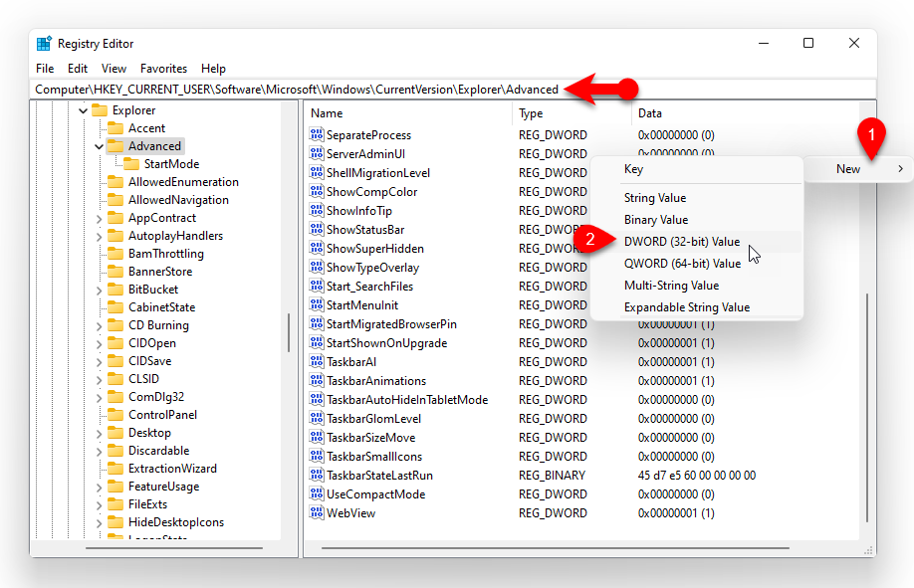Image resolution: width=914 pixels, height=588 pixels.
Task: Expand the AppContract key
Action: (x=100, y=219)
